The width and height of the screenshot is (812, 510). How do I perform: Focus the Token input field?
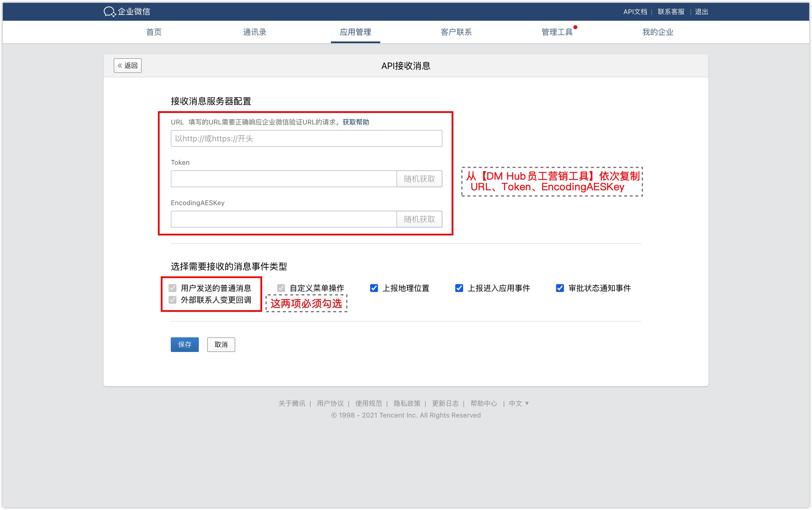tap(284, 179)
